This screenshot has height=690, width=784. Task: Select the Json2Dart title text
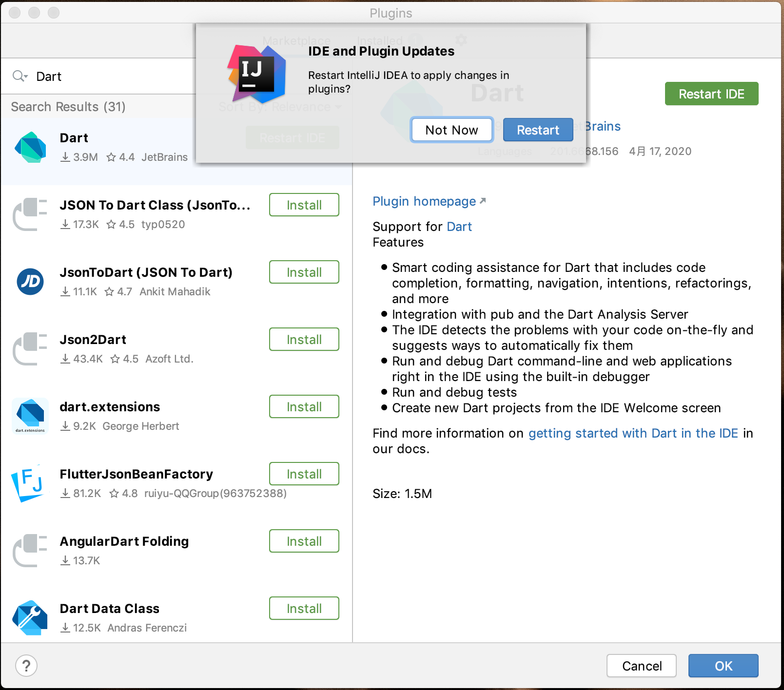[x=93, y=340]
